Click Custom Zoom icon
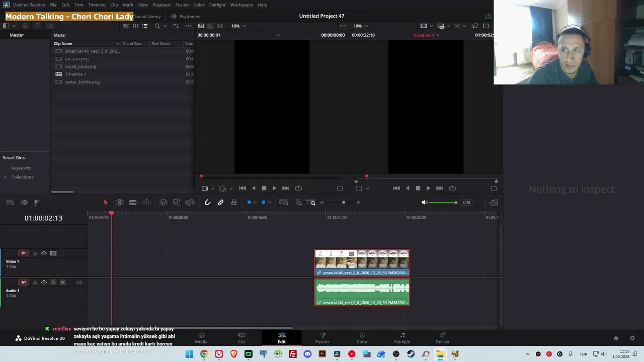Viewport: 644px width, 362px height. pos(312,203)
